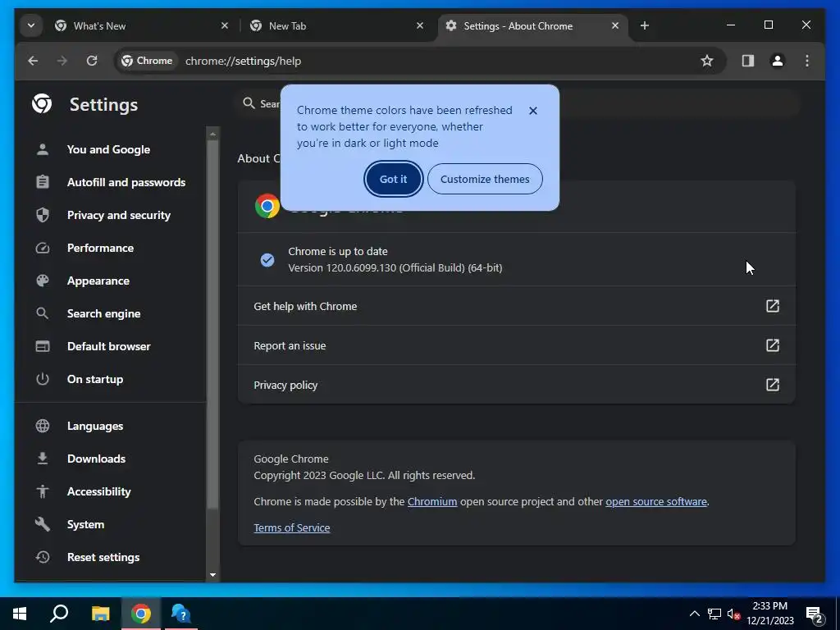Open the Chrome three-dot menu
This screenshot has height=630, width=840.
point(807,61)
